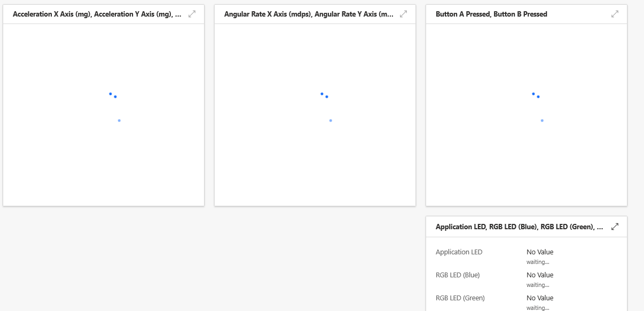Select the Application LED row label

click(x=459, y=252)
